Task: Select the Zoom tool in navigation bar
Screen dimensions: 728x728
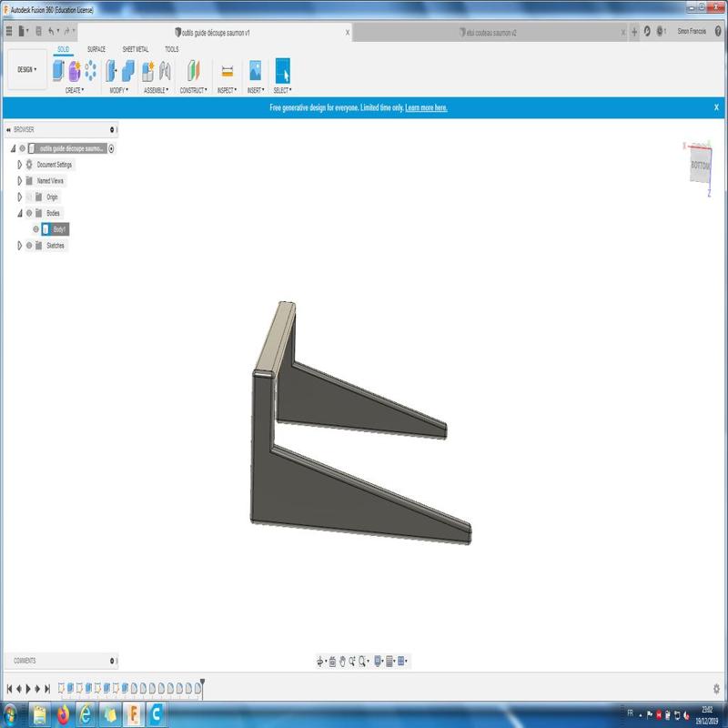Action: click(x=352, y=662)
